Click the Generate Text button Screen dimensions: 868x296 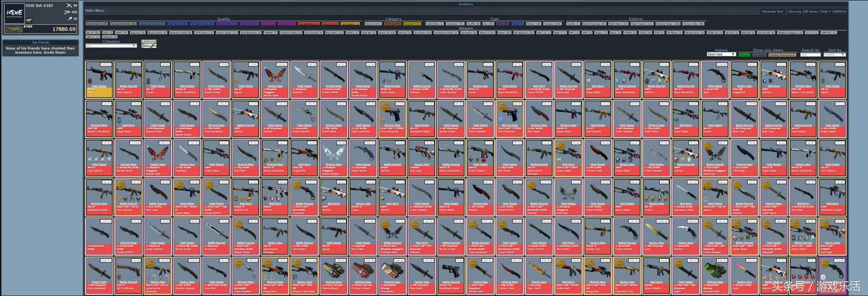pos(772,12)
